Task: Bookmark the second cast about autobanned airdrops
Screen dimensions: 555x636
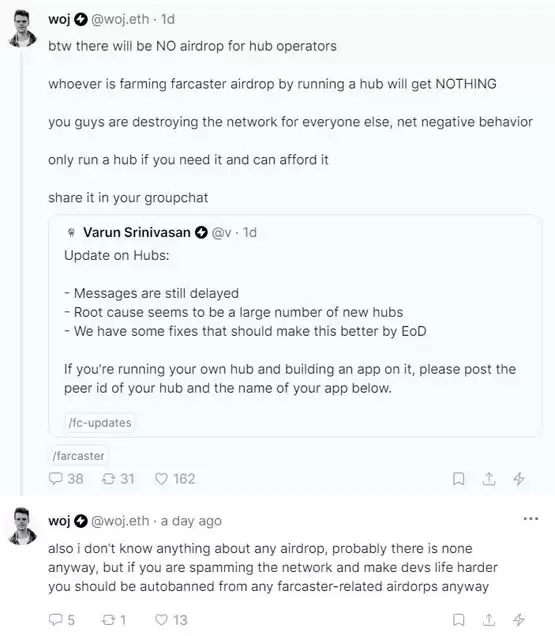Action: pyautogui.click(x=458, y=620)
